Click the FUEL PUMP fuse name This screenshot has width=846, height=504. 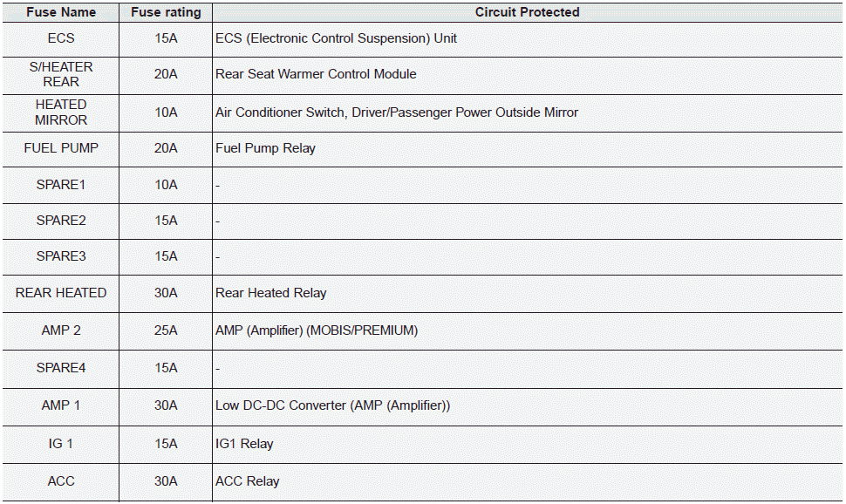point(61,148)
